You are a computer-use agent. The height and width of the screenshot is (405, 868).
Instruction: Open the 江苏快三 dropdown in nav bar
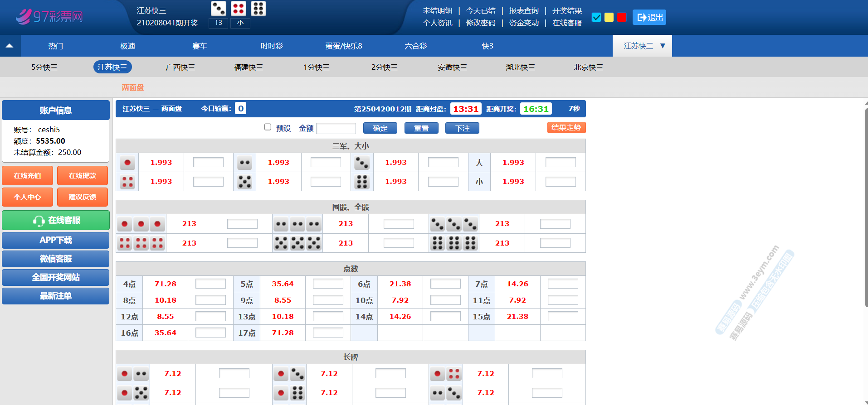642,46
